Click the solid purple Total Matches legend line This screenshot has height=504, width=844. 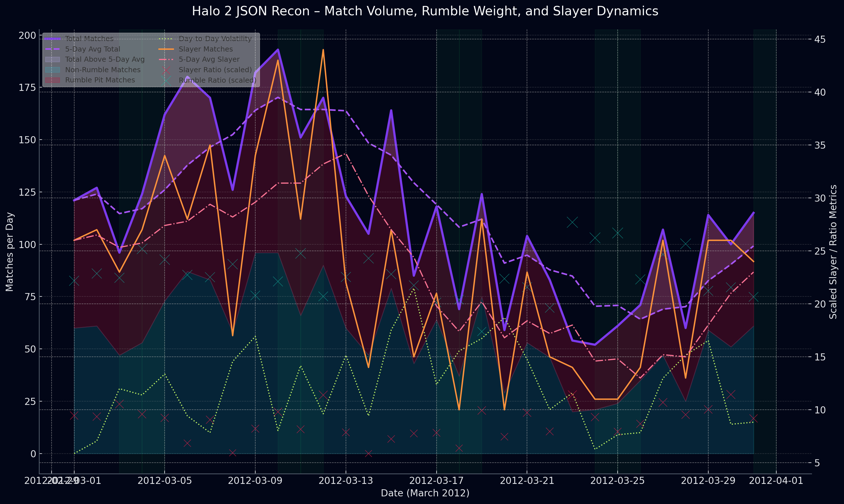coord(52,39)
